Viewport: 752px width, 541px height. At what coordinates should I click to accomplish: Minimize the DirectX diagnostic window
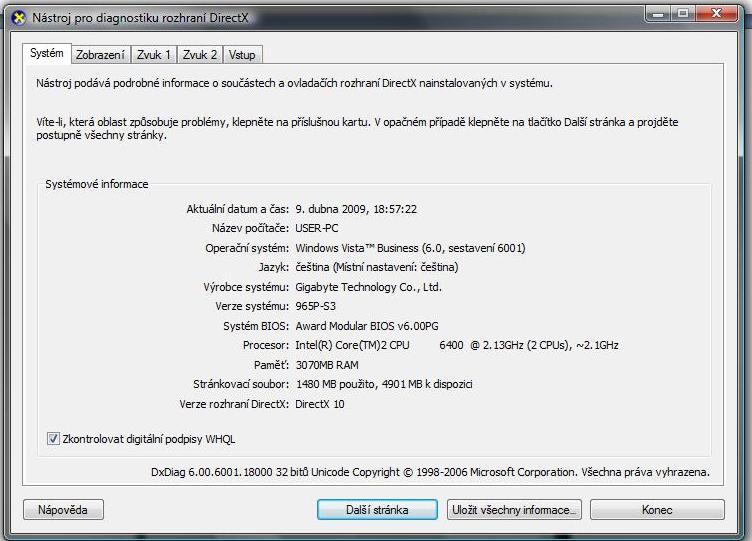pyautogui.click(x=658, y=14)
